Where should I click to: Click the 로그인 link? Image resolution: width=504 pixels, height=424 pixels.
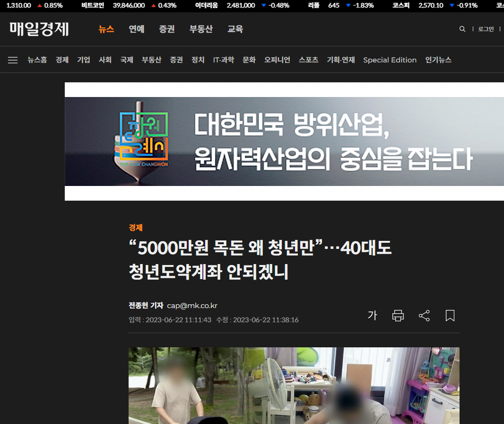click(x=486, y=29)
